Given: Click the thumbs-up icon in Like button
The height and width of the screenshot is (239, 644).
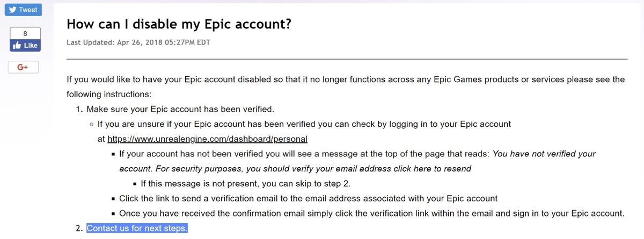Looking at the screenshot, I should click(x=16, y=46).
